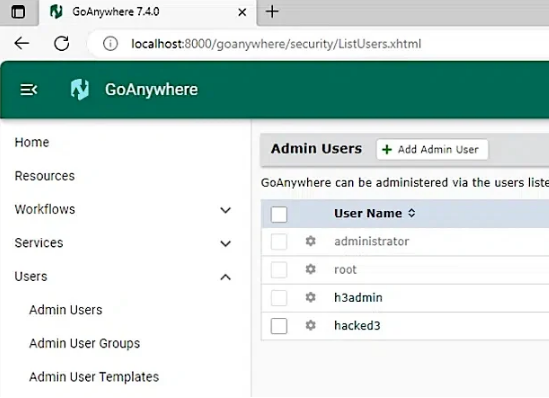View site information via the info icon

(x=110, y=44)
